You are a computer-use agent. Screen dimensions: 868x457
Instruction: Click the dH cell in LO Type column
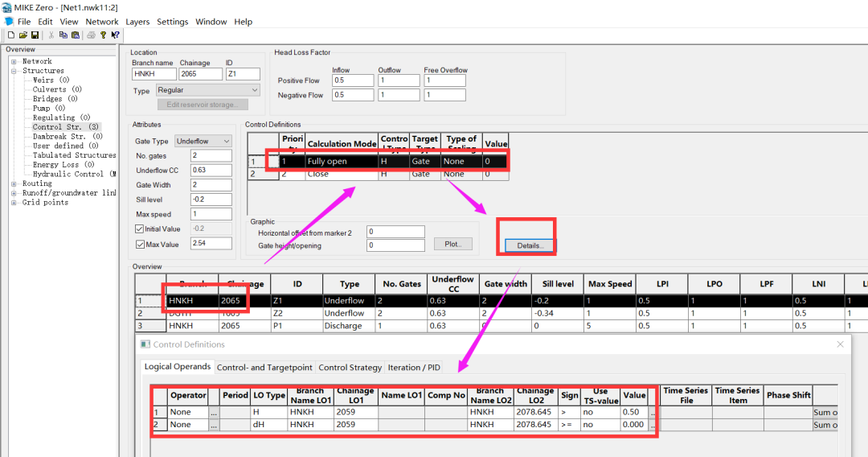(x=268, y=425)
